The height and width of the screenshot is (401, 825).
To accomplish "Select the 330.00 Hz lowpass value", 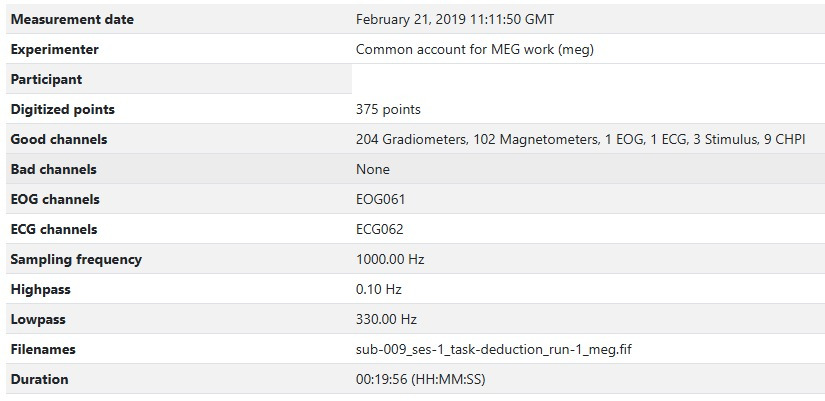I will pos(386,319).
